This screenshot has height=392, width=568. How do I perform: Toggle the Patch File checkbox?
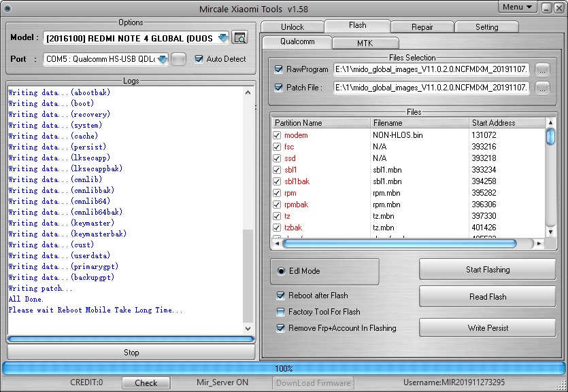pos(279,88)
